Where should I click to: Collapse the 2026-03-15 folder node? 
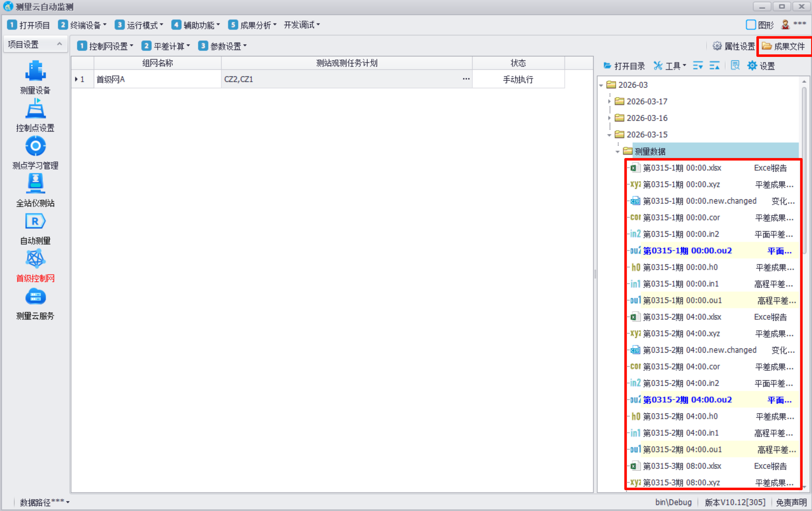[609, 135]
